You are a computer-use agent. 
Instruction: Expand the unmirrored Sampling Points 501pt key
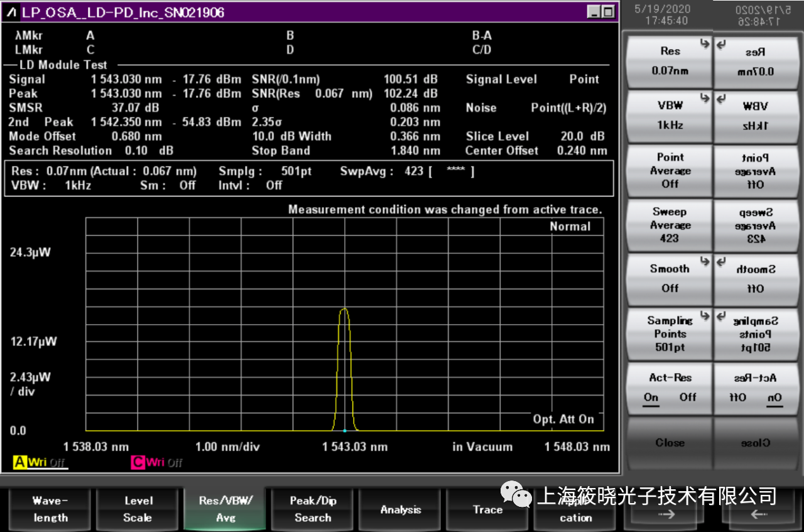670,334
